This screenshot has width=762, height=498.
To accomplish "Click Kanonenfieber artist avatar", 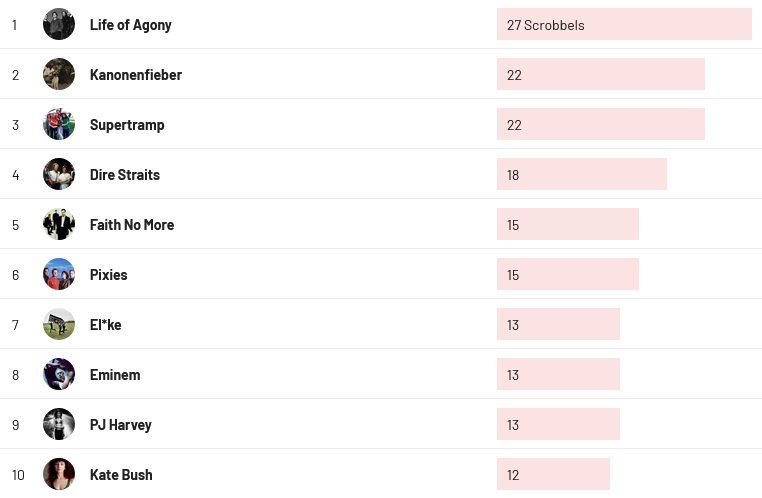I will pyautogui.click(x=59, y=74).
